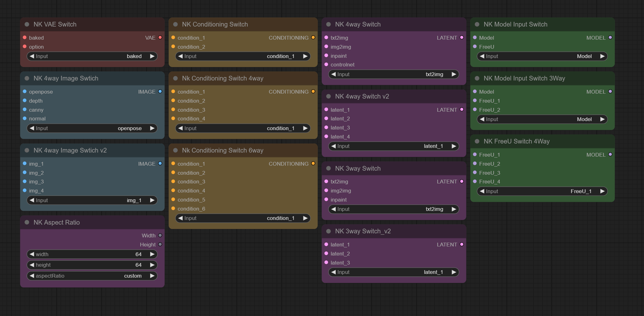644x316 pixels.
Task: Click the Width output port on NK Aspect Ratio
Action: 160,236
